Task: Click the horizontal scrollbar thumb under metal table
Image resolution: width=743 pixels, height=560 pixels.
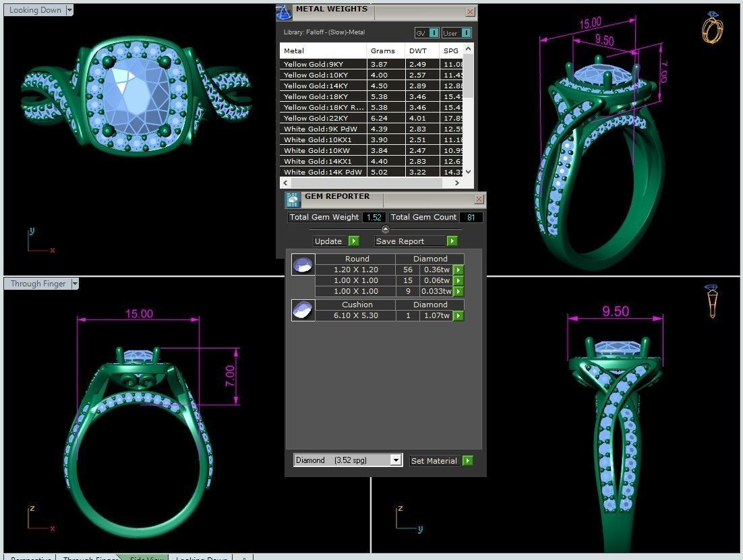Action: click(366, 183)
